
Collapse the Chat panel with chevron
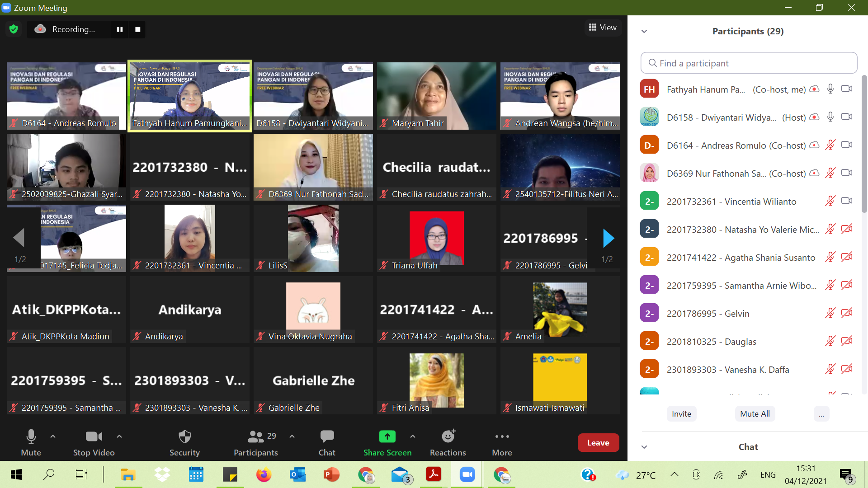[644, 447]
